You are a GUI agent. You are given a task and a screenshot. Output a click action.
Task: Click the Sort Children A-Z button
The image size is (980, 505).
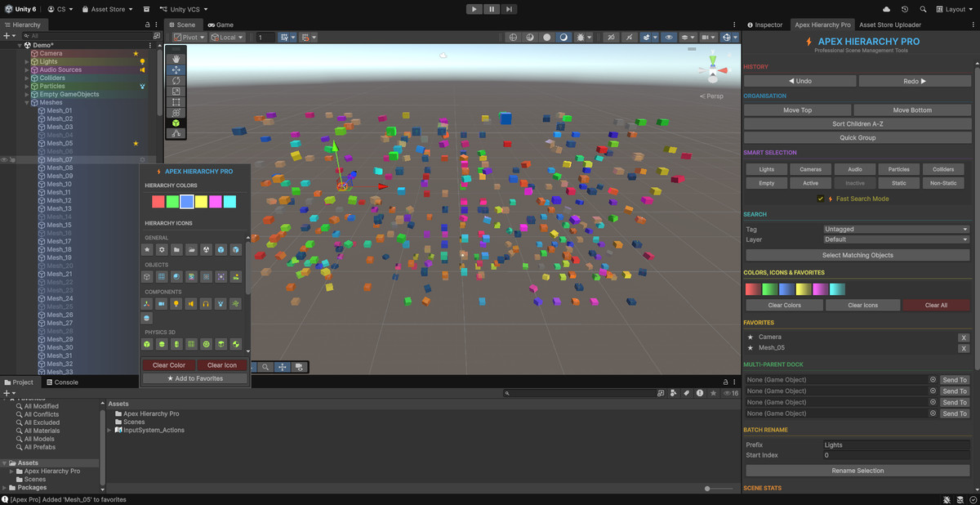point(857,123)
